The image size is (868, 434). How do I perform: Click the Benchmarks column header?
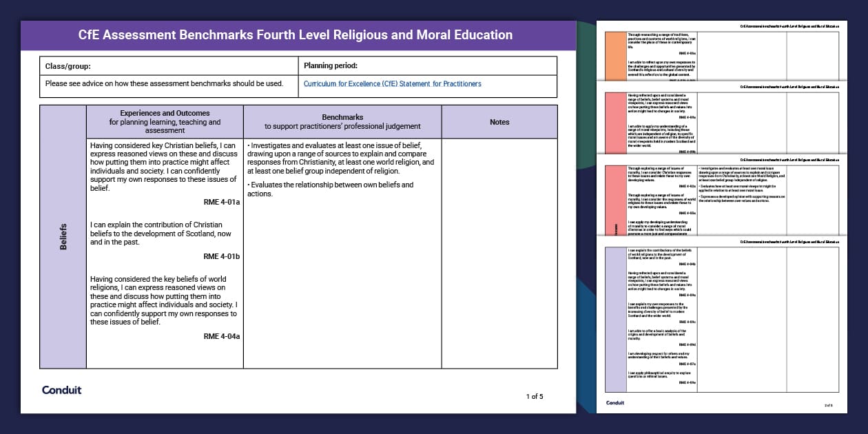342,122
